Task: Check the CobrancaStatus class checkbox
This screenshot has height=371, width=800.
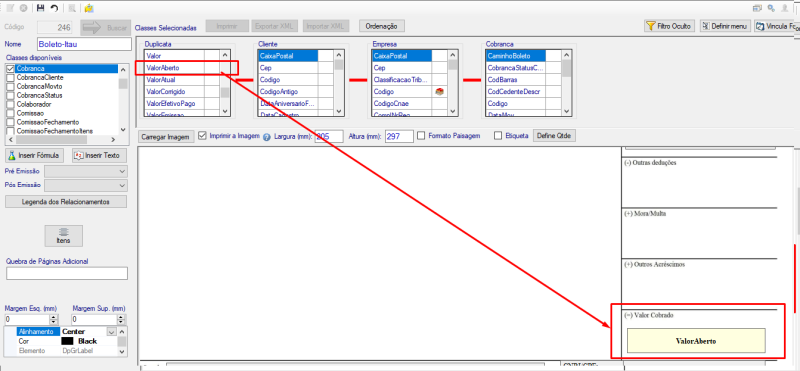Action: 10,95
